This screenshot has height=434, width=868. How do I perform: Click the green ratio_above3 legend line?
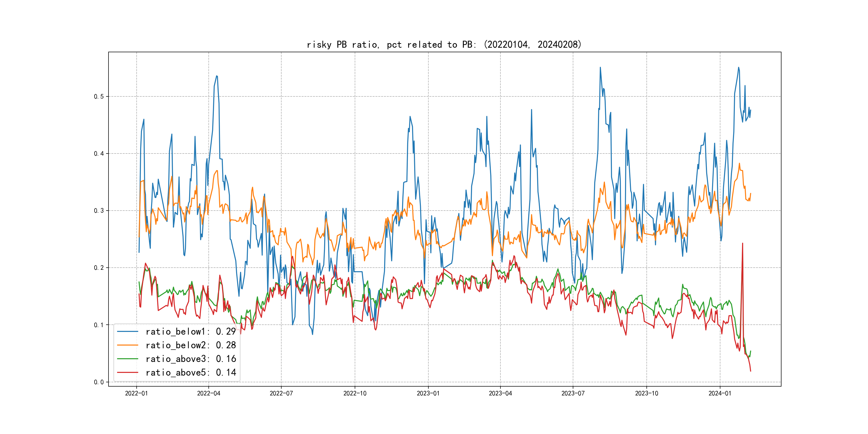click(127, 359)
